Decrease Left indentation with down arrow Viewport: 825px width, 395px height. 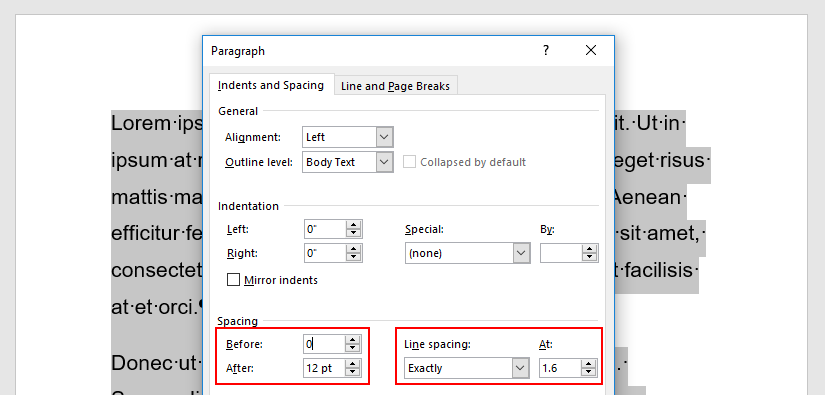[x=354, y=234]
